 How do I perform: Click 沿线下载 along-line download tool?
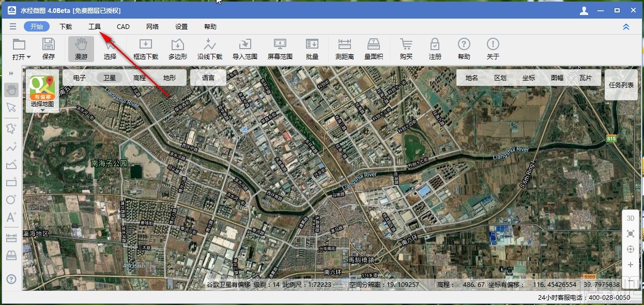click(x=210, y=49)
